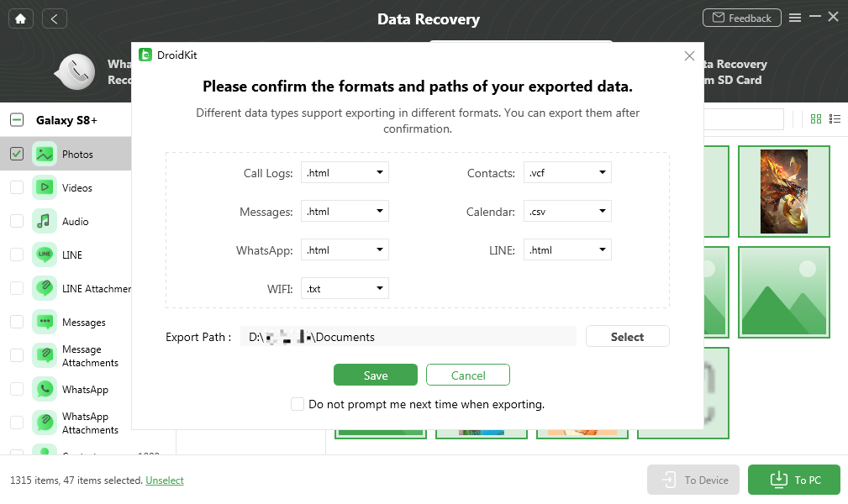The width and height of the screenshot is (848, 504).
Task: Click the Feedback button
Action: [741, 18]
